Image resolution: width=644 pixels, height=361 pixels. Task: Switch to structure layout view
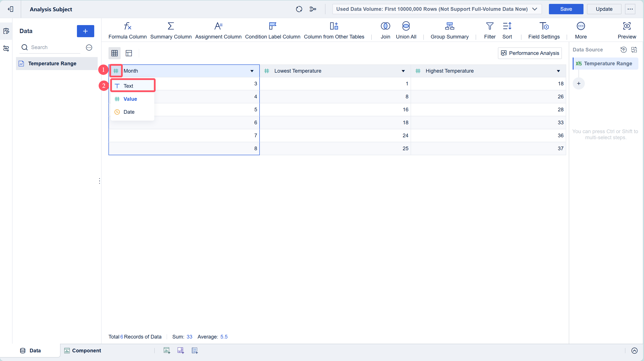click(x=129, y=53)
